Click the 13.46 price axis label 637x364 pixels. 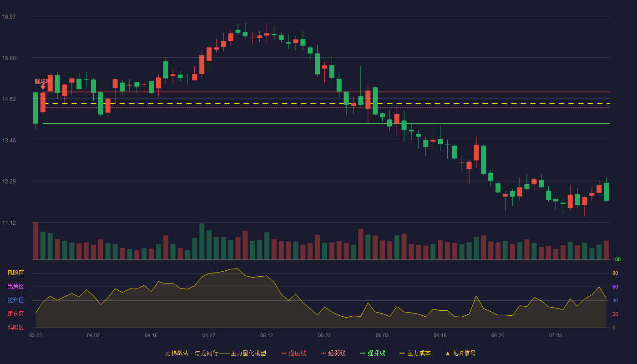tap(9, 141)
